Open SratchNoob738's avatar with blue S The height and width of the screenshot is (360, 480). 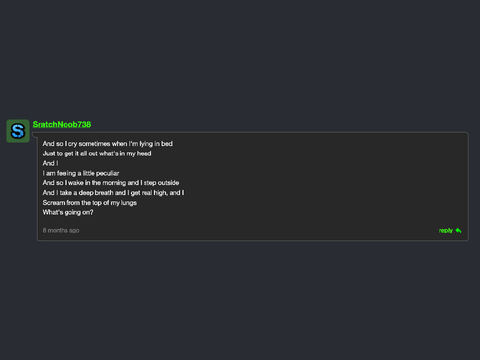tap(18, 131)
